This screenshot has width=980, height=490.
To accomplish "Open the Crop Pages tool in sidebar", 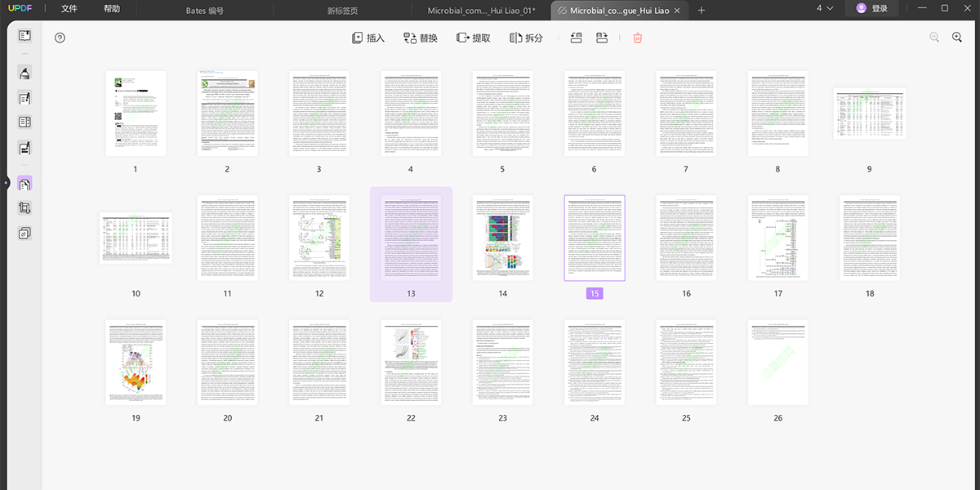I will [24, 208].
